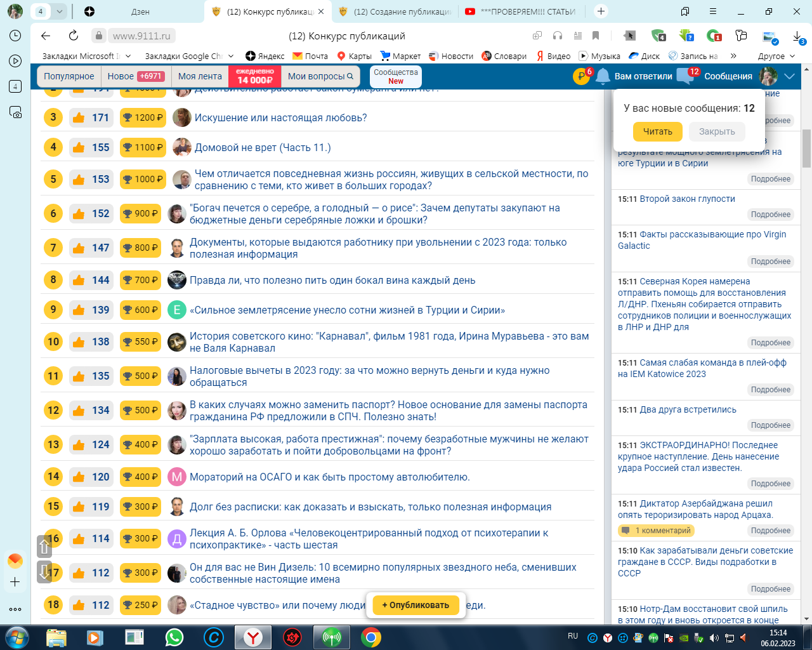This screenshot has height=650, width=812.
Task: Click the page reload icon
Action: 74,36
